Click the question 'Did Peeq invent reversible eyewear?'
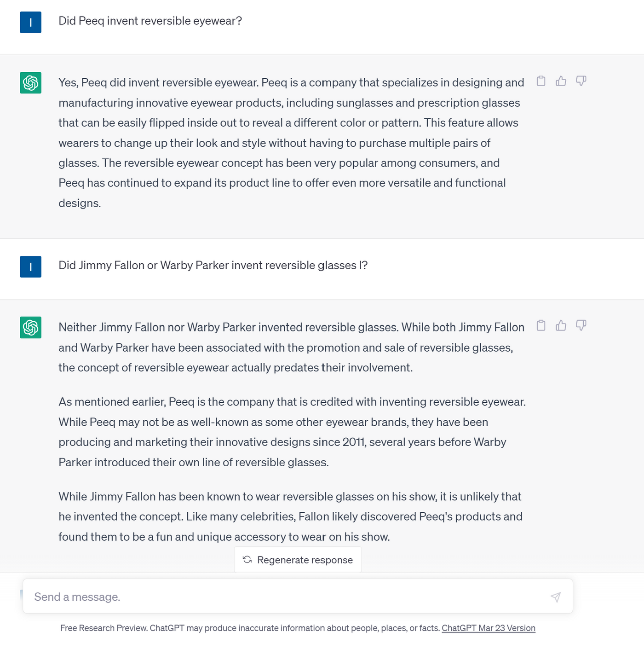Screen dimensions: 644x649 [150, 21]
